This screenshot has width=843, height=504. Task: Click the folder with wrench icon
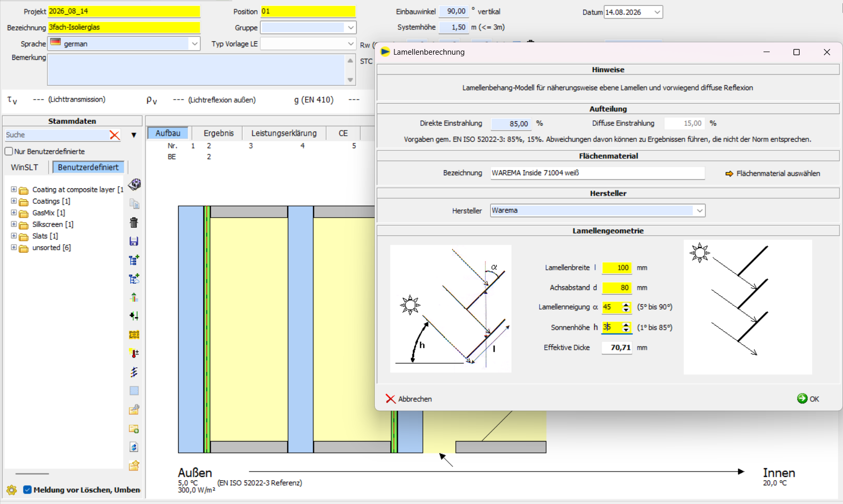tap(134, 410)
